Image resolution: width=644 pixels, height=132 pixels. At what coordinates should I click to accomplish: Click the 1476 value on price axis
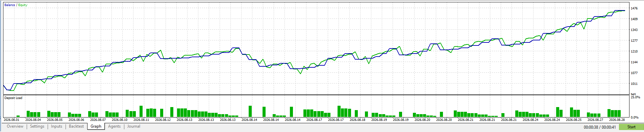click(x=634, y=8)
